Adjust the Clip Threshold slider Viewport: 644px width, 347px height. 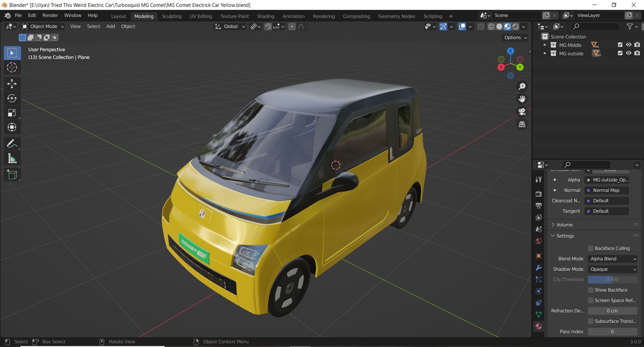coord(612,280)
